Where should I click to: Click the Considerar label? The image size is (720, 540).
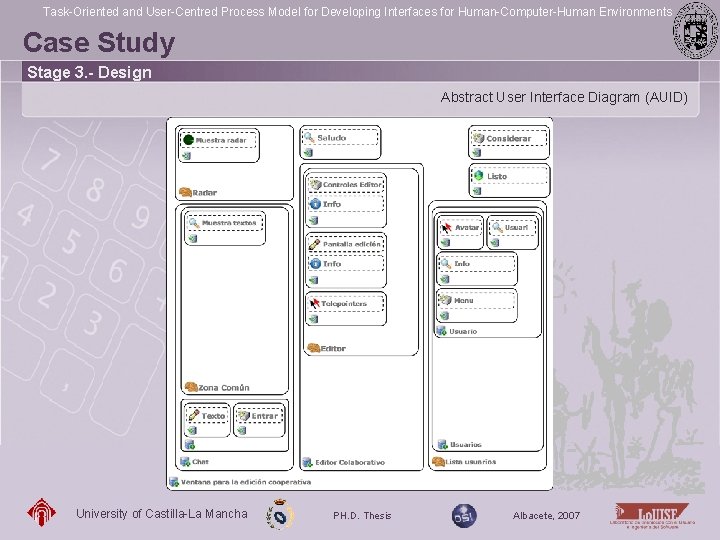(x=508, y=138)
